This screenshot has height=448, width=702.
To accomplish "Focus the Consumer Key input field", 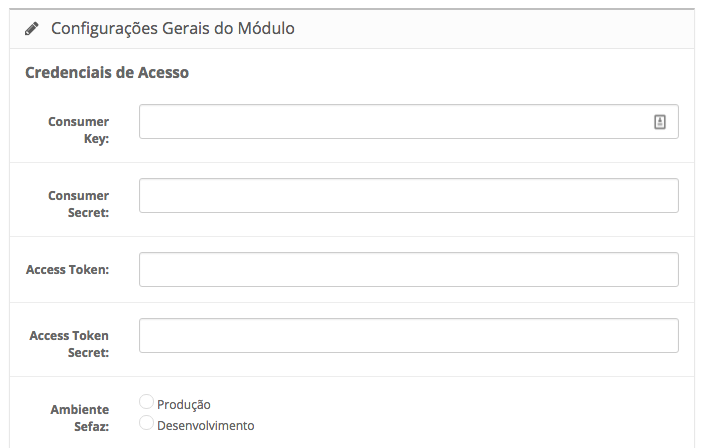I will 409,122.
